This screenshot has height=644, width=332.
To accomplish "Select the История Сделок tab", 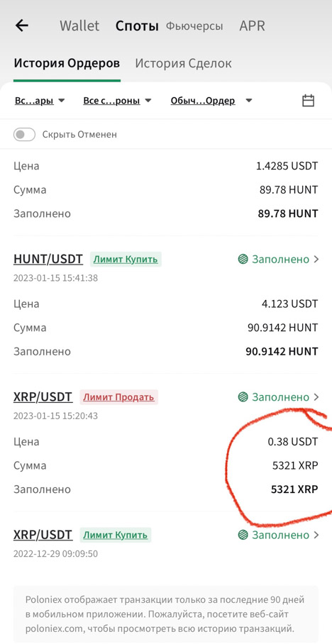I will tap(183, 63).
